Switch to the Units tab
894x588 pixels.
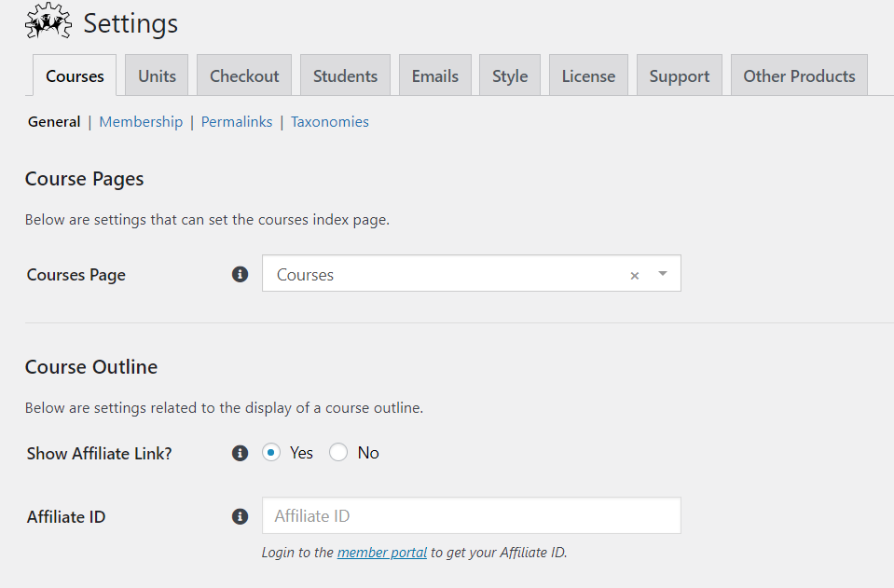tap(157, 75)
